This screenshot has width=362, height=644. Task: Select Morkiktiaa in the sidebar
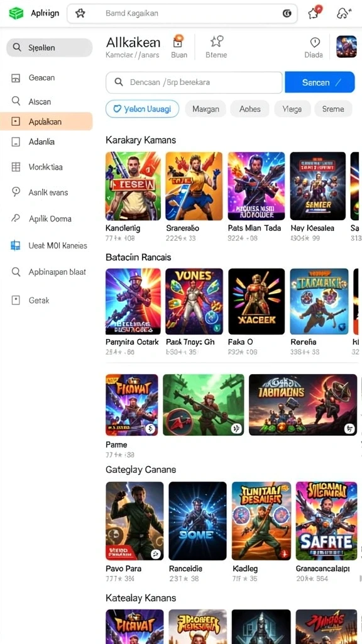click(45, 167)
